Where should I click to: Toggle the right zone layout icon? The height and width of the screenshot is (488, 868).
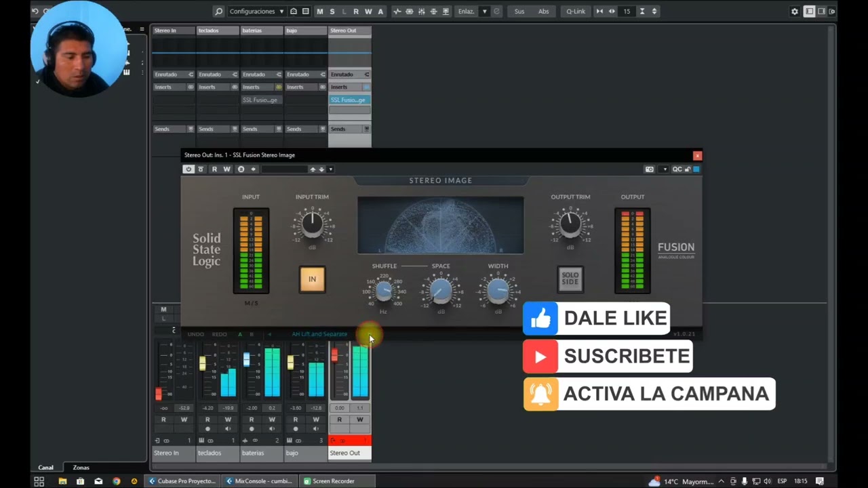821,12
